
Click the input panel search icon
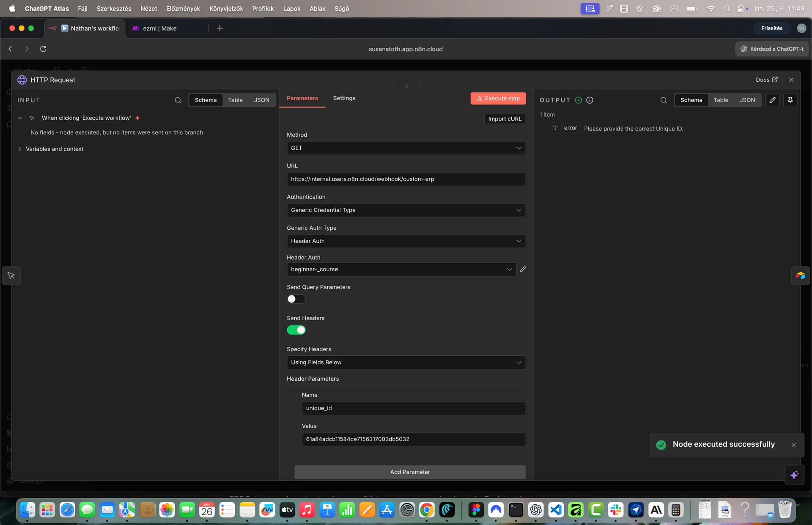[178, 100]
